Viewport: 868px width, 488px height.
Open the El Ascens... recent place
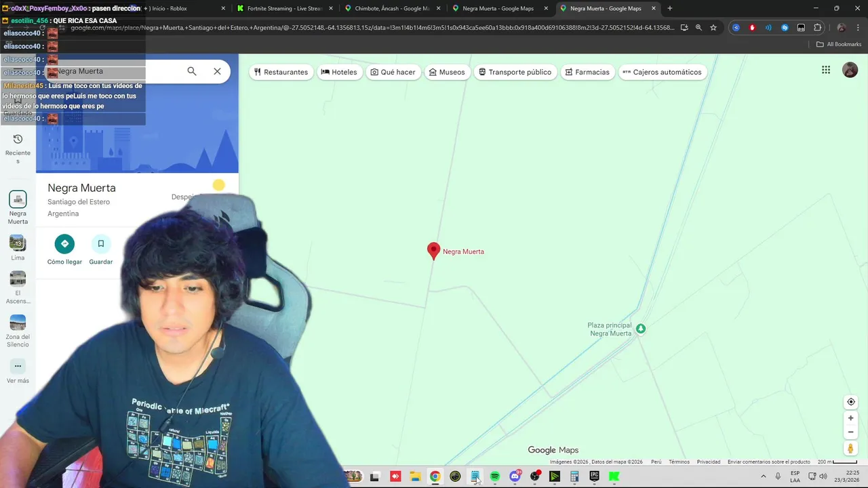(x=18, y=287)
